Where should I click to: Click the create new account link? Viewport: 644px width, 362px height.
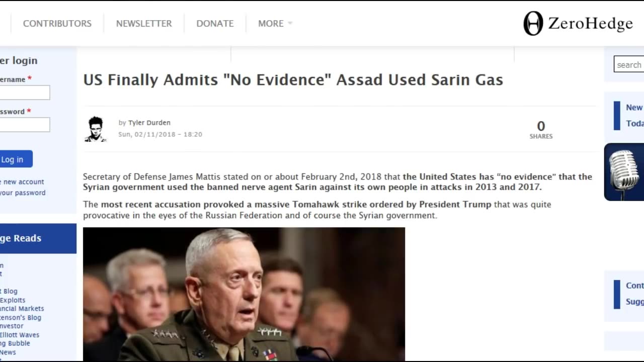coord(22,182)
